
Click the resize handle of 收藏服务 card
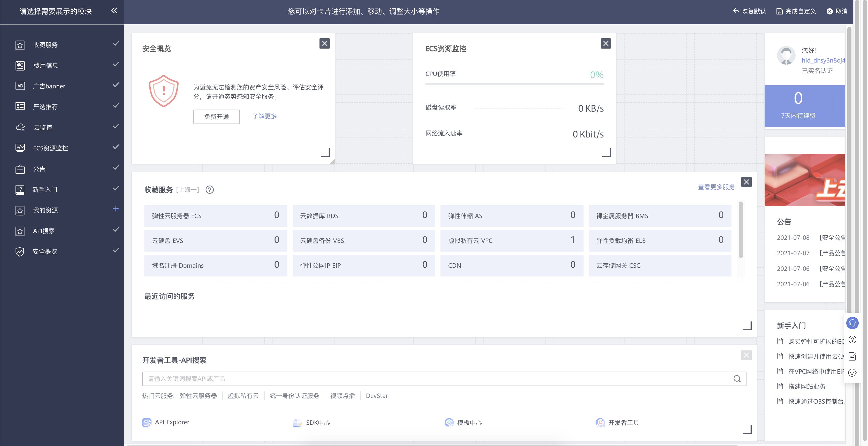(747, 326)
